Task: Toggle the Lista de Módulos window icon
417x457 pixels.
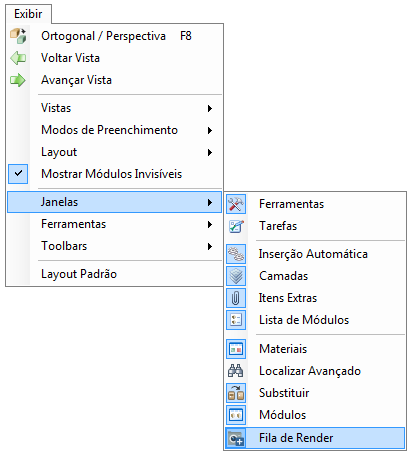Action: (x=236, y=320)
